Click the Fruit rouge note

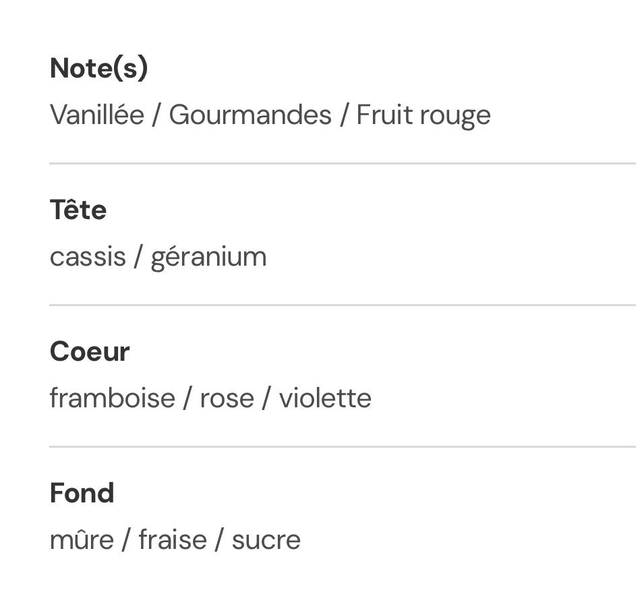pos(423,115)
